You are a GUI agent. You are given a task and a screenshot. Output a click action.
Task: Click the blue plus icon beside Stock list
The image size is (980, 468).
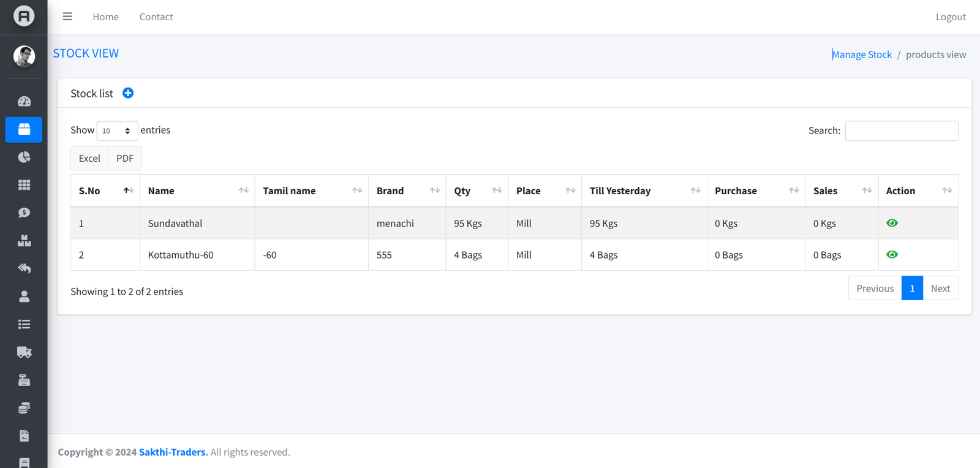(128, 93)
